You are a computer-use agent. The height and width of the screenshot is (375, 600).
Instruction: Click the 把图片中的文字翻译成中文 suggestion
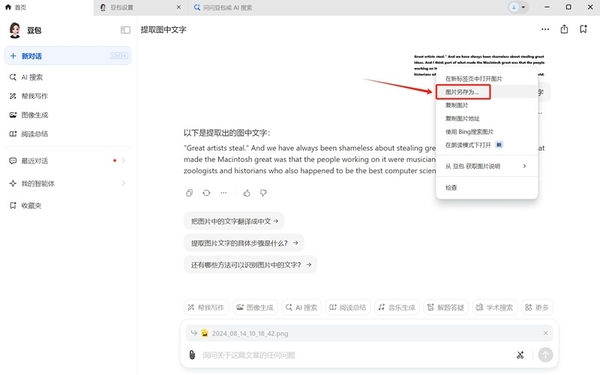pos(234,221)
